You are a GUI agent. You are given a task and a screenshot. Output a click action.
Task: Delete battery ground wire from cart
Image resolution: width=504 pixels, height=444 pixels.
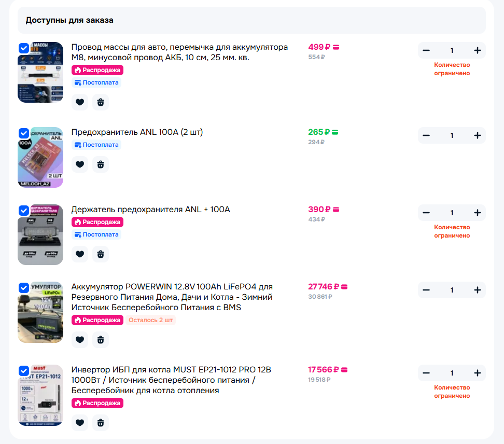point(101,102)
